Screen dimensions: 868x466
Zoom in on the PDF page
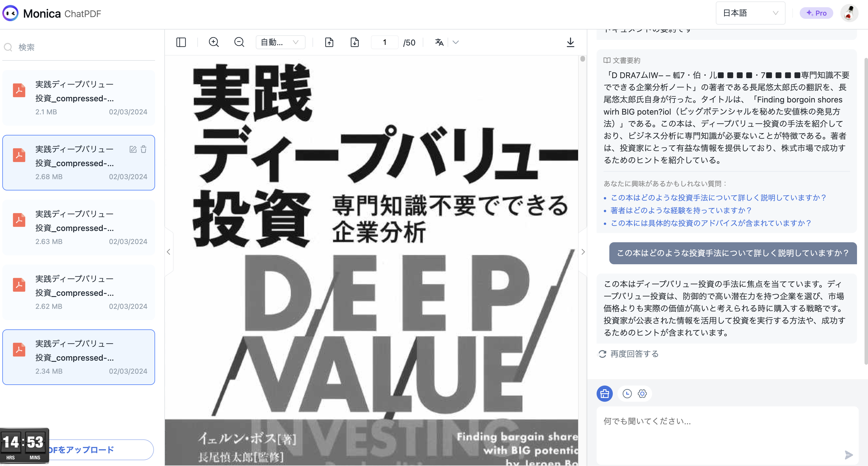tap(214, 42)
